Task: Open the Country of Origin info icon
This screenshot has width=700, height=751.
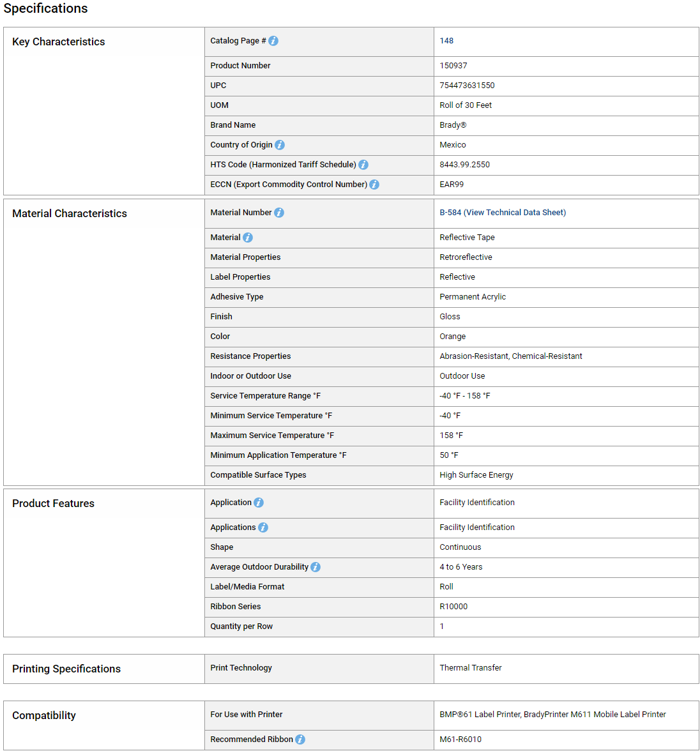Action: [x=280, y=144]
